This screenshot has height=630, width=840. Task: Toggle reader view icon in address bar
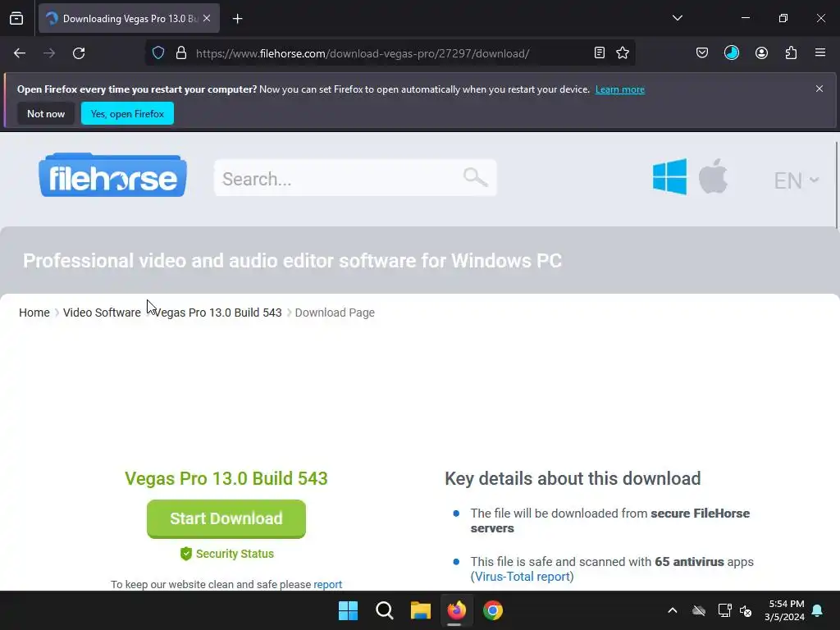pyautogui.click(x=600, y=53)
